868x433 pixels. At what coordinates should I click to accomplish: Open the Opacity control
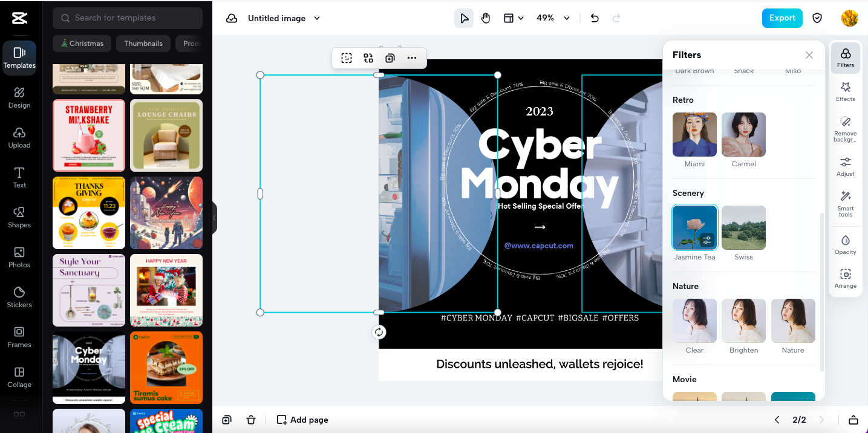[x=845, y=244]
